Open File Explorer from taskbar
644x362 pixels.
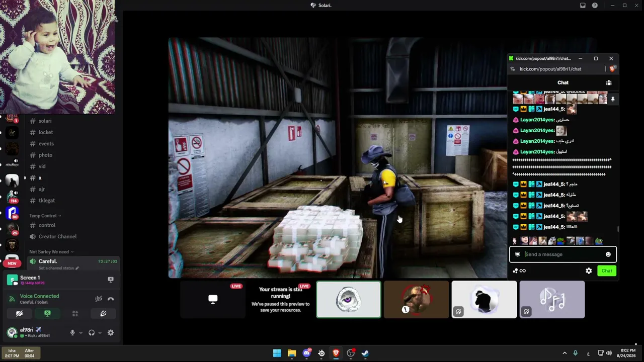click(292, 353)
